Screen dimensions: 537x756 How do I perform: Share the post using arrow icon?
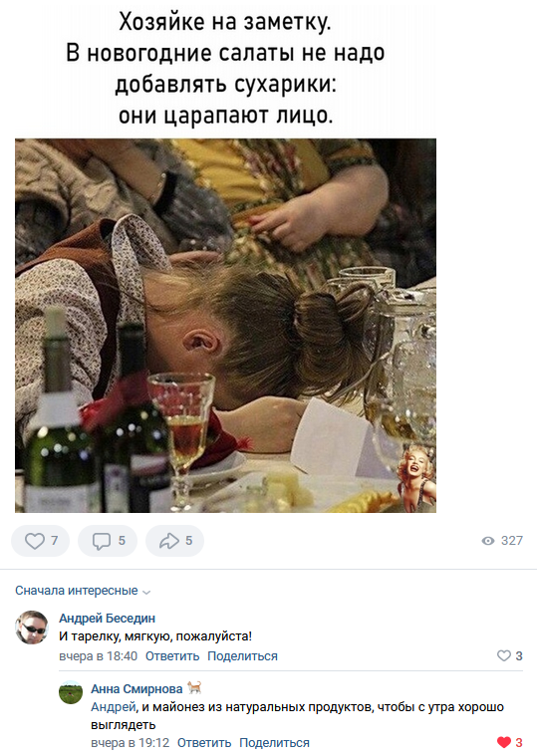pos(174,541)
